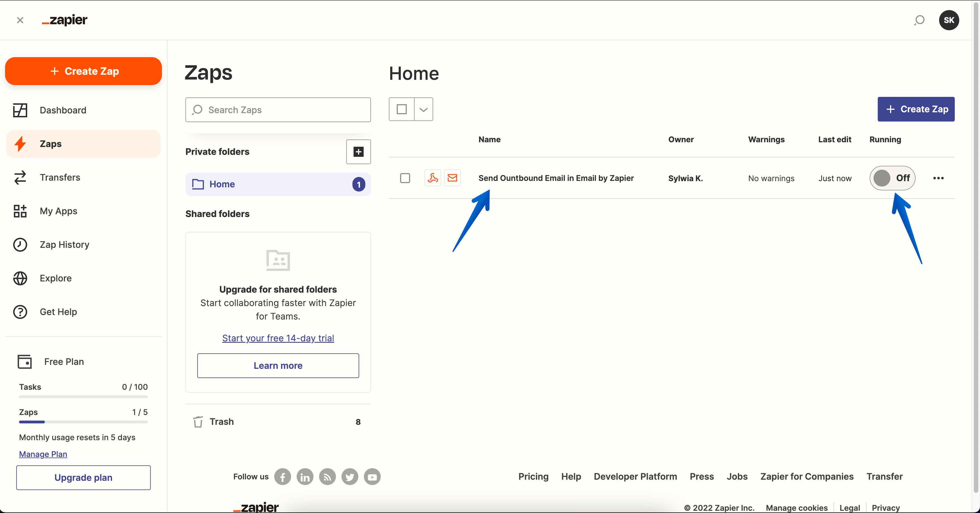Click the Explore globe icon
The image size is (980, 513).
(x=20, y=278)
